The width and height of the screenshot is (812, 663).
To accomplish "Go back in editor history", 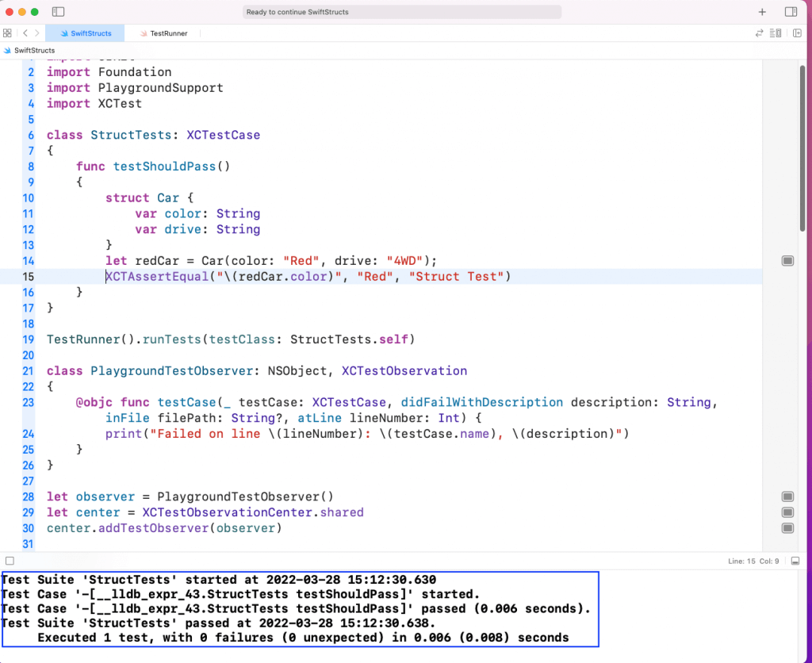I will (x=25, y=33).
